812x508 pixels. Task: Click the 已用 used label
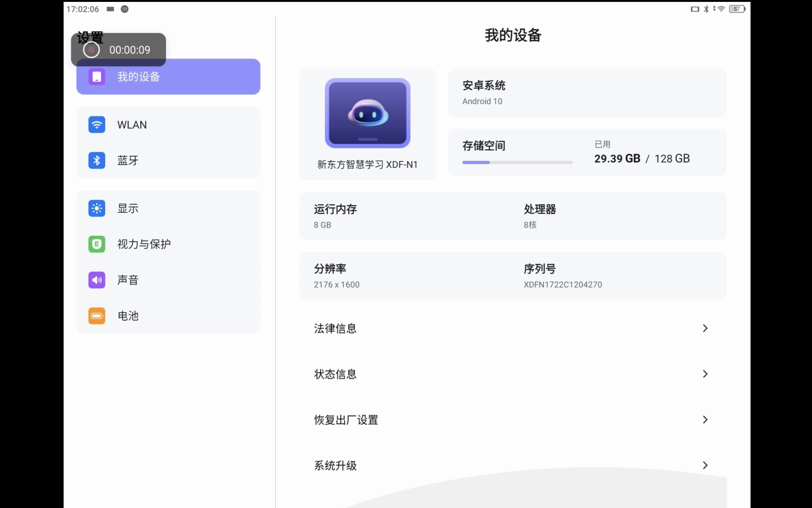coord(602,144)
